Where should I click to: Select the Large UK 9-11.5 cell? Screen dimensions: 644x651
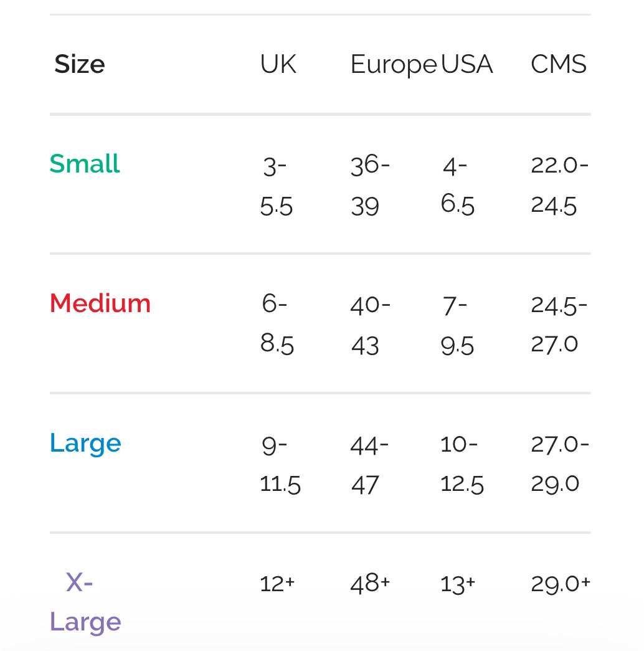click(x=280, y=464)
